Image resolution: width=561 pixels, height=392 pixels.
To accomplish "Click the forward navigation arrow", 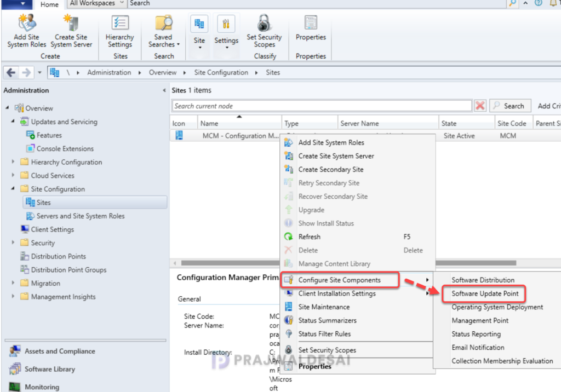I will coord(26,73).
